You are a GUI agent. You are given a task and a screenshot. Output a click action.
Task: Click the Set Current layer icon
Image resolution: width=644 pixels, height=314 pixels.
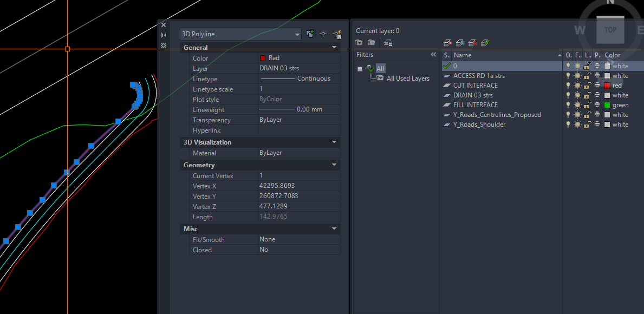[x=485, y=43]
